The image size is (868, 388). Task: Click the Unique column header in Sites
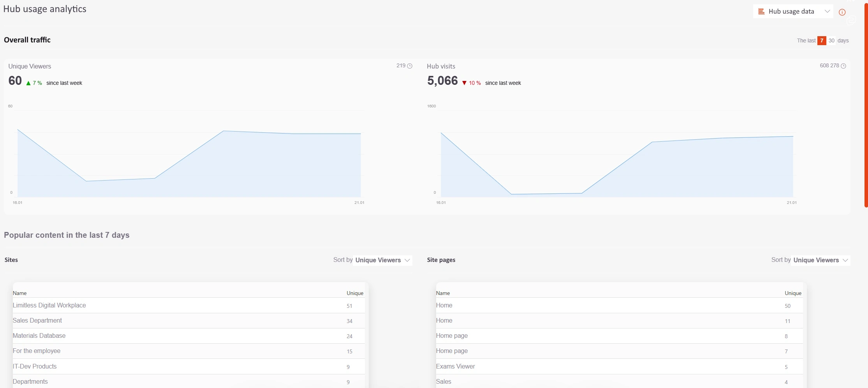[355, 293]
